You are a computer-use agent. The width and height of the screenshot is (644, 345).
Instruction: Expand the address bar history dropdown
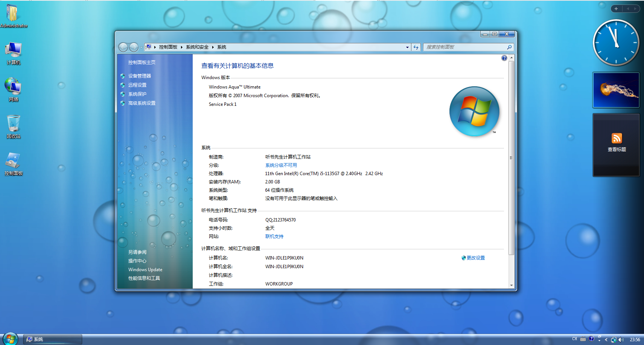407,47
